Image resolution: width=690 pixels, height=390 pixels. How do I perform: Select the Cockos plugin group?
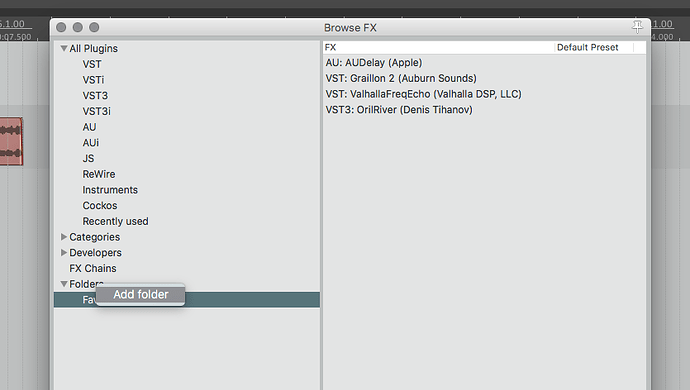point(100,206)
